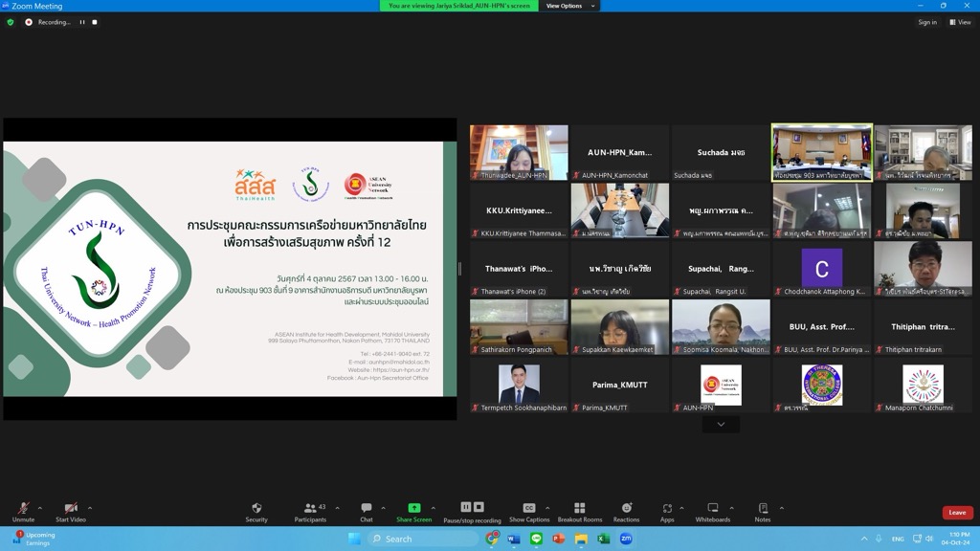Open Whiteboards from the toolbar
The height and width of the screenshot is (551, 980).
(x=712, y=512)
